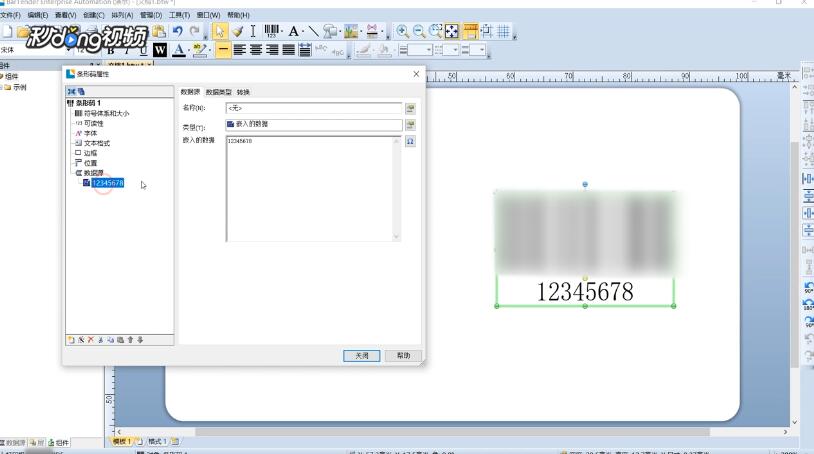
Task: Click the WordPad-style W icon
Action: 160,50
